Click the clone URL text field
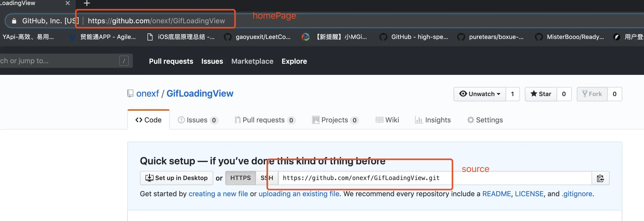Viewport: 644px width, 221px height. point(435,178)
